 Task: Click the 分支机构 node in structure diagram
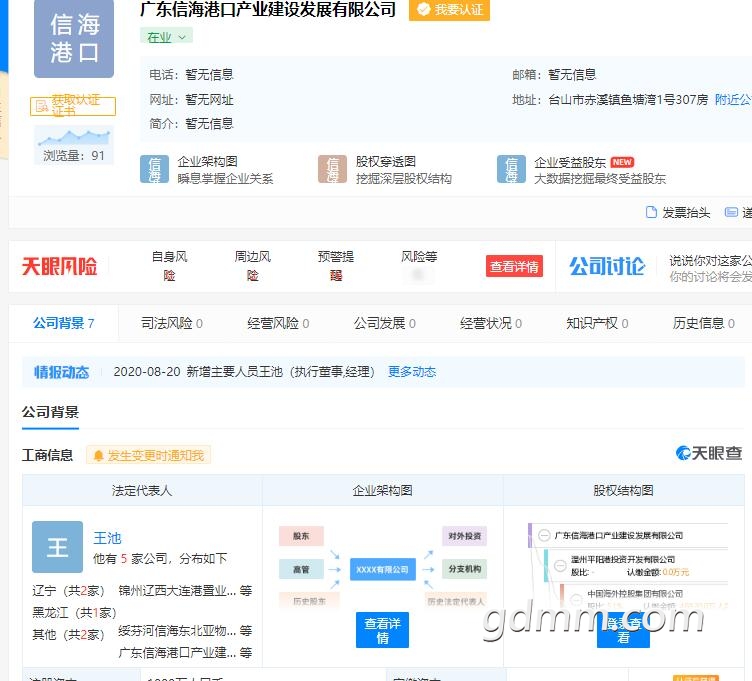[x=464, y=569]
